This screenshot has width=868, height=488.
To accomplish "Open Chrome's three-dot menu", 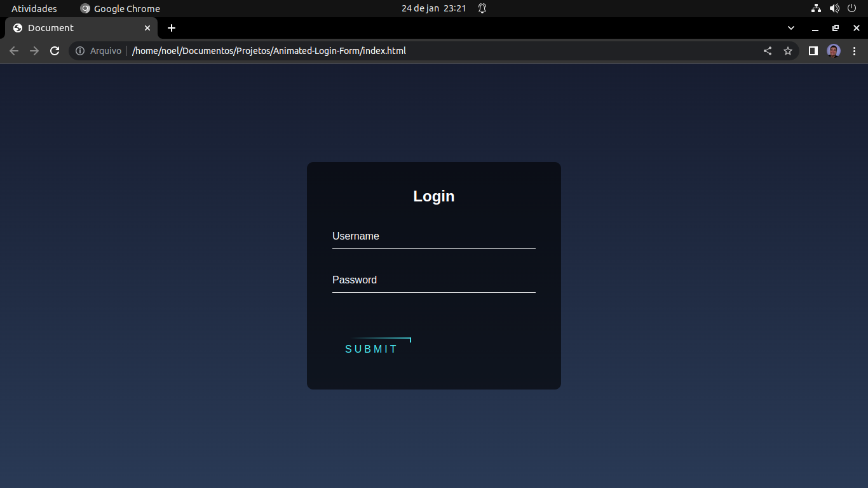I will [x=854, y=50].
